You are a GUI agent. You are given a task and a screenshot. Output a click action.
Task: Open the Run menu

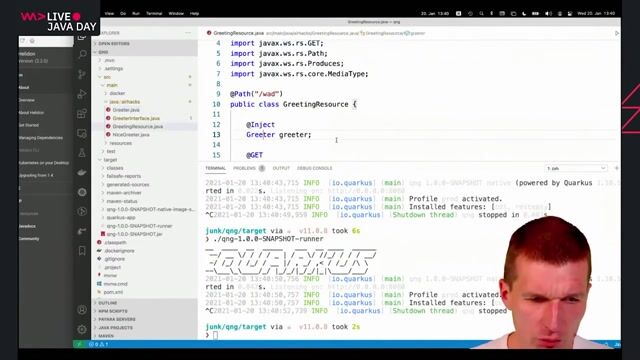click(x=136, y=13)
